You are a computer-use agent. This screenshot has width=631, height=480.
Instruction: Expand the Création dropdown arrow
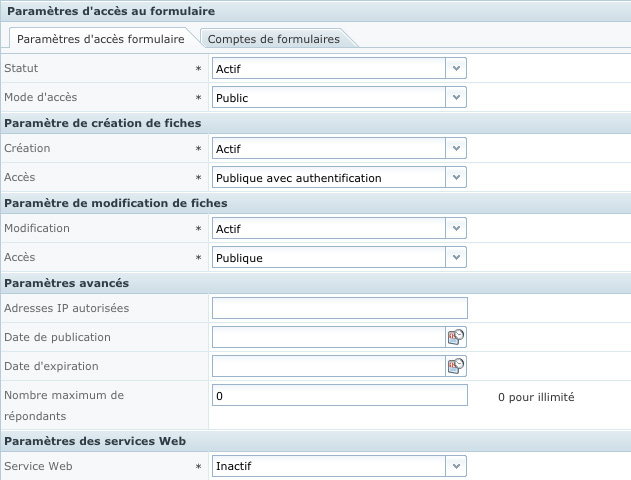click(x=456, y=148)
